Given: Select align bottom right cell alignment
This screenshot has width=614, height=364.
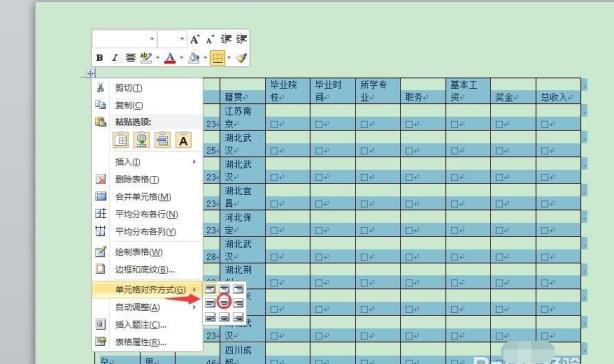Looking at the screenshot, I should click(238, 317).
